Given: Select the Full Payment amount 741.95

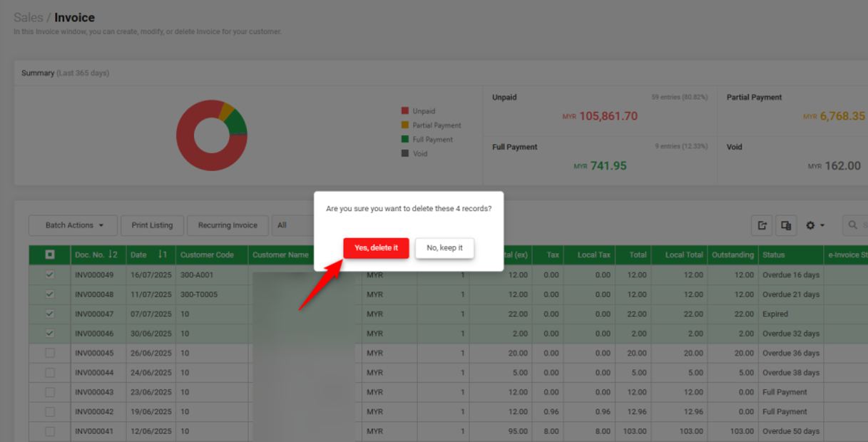Looking at the screenshot, I should click(608, 165).
